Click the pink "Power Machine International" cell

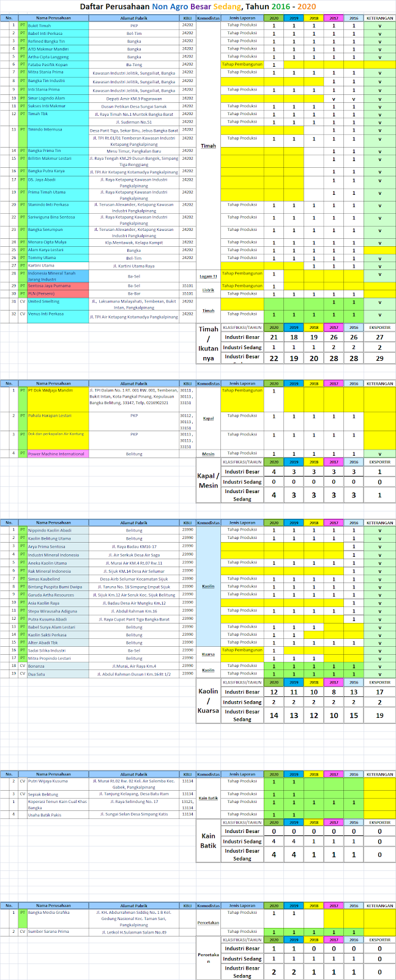pyautogui.click(x=58, y=454)
